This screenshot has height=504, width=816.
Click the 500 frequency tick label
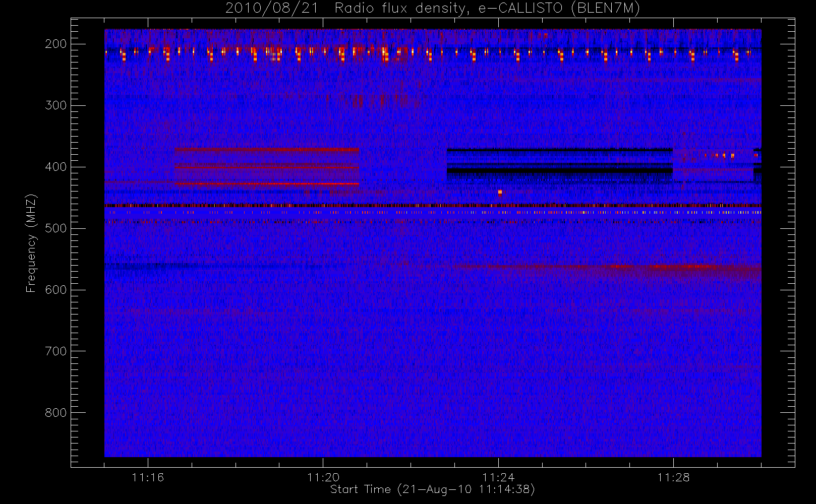(56, 228)
